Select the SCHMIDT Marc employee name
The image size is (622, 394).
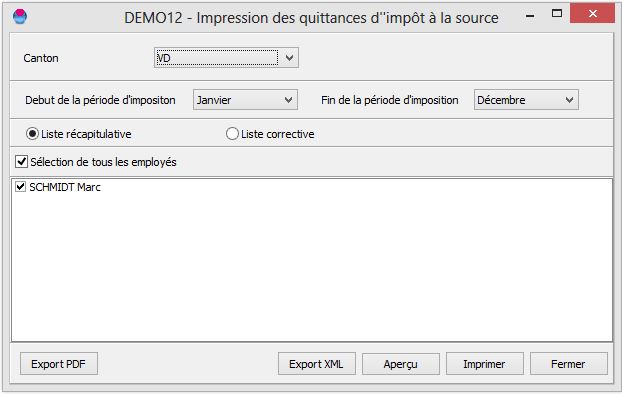pos(65,187)
